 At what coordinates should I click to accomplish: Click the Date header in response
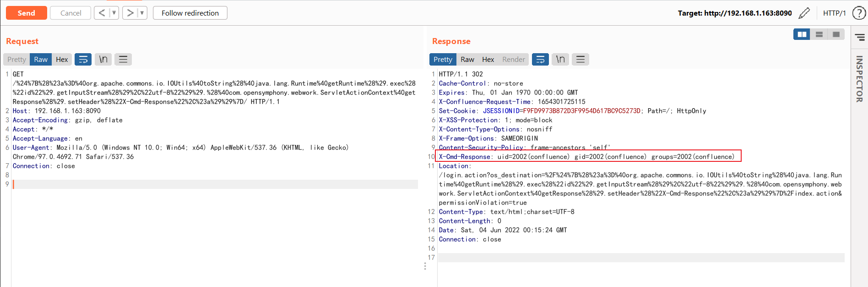click(x=503, y=230)
